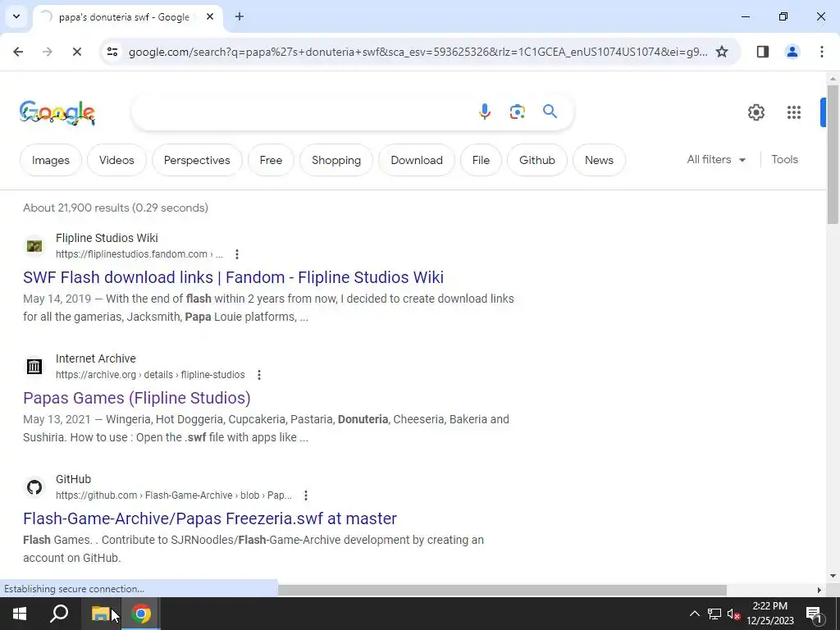Open more options for Internet Archive result

[258, 374]
